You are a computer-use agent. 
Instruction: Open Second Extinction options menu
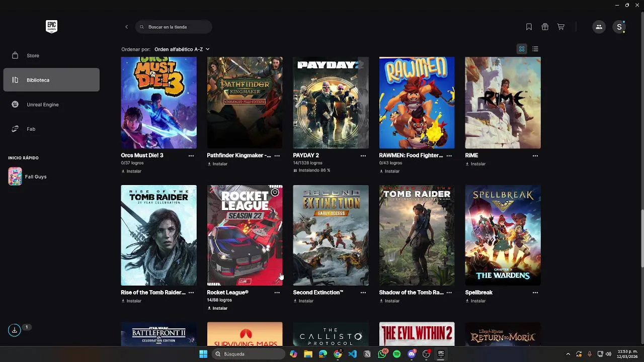point(363,293)
